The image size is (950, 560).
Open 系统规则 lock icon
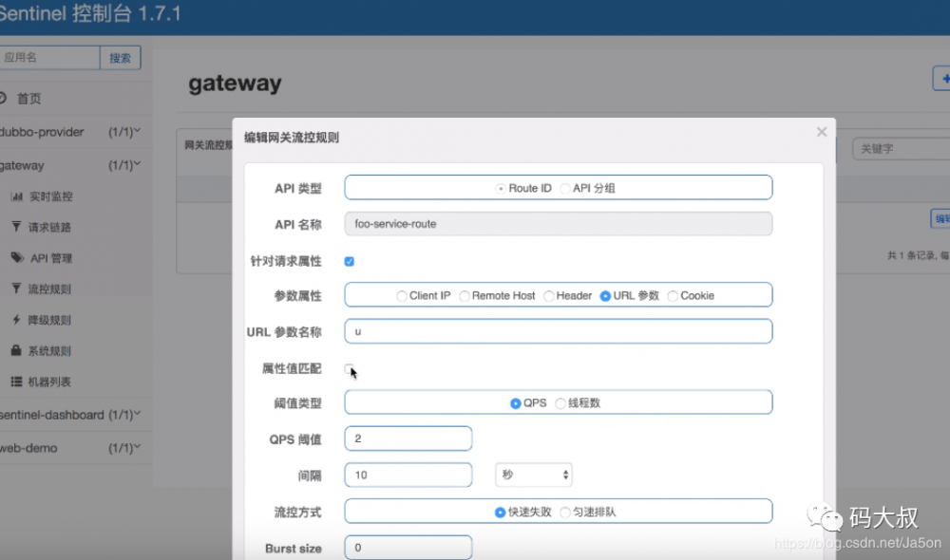click(16, 350)
